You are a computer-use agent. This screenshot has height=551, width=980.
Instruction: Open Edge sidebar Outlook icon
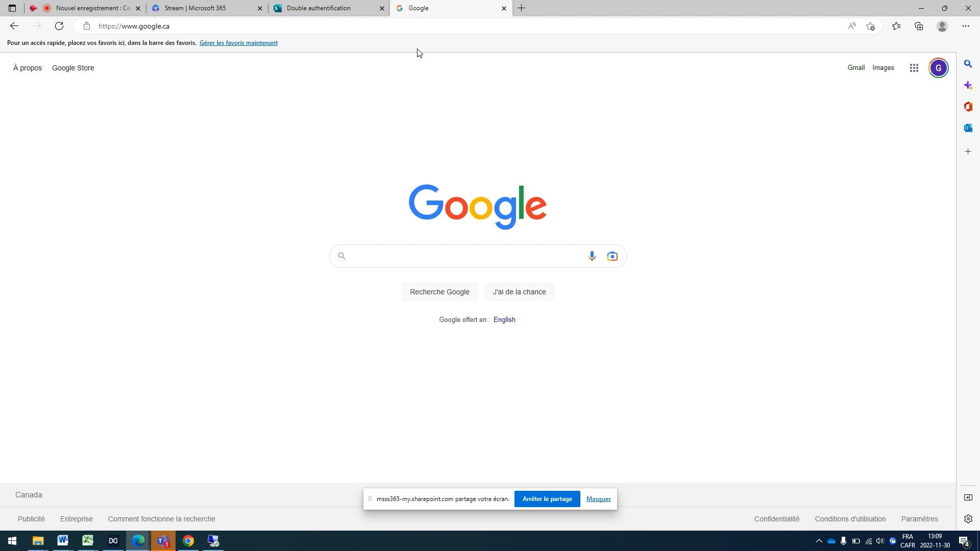tap(968, 128)
